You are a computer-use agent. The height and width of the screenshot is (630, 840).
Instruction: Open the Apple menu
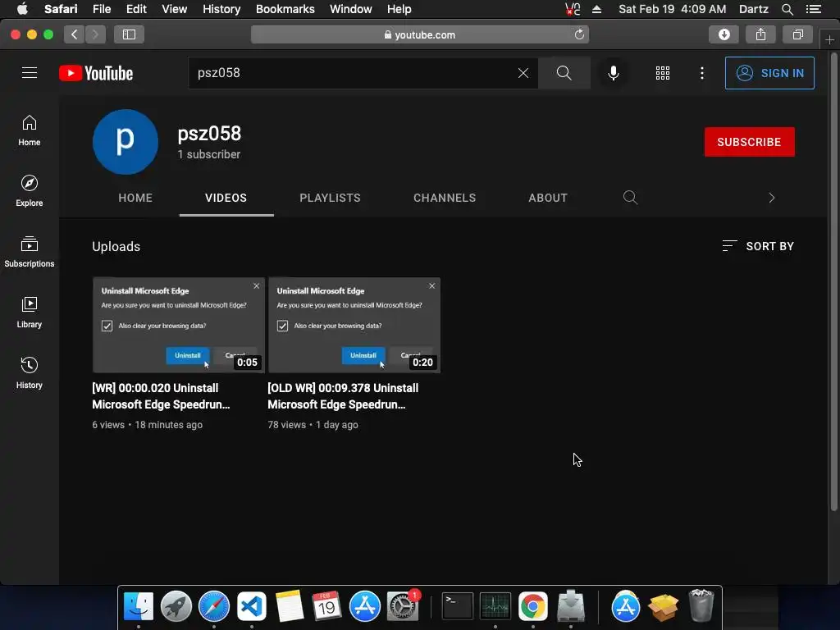coord(22,9)
